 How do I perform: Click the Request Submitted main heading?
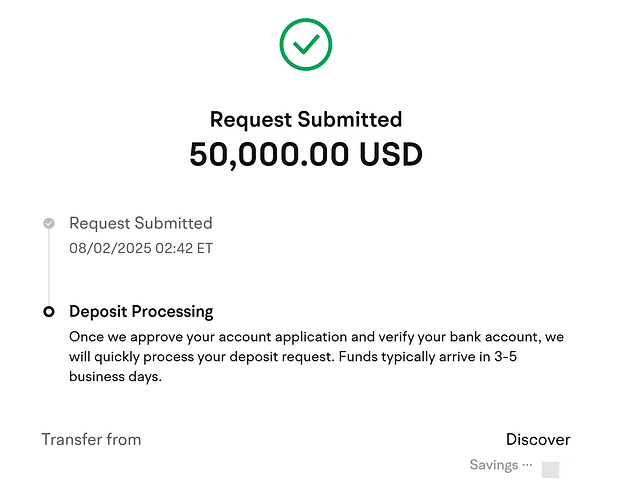[x=306, y=119]
